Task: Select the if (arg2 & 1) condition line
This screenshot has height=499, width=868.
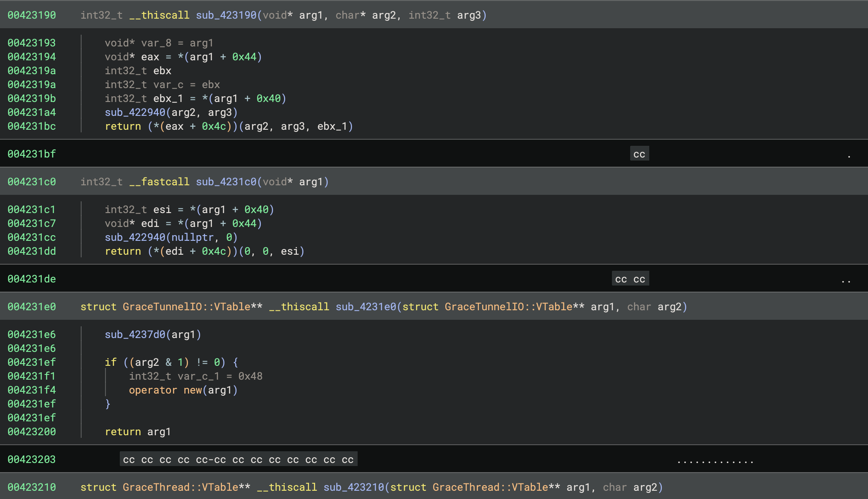Action: point(171,362)
